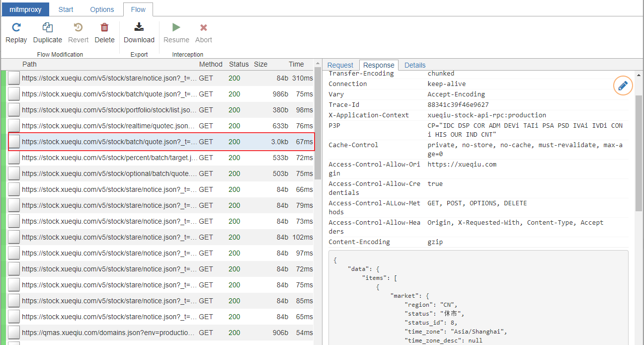Viewport: 644px width, 345px height.
Task: Open the Request tab
Action: (x=340, y=65)
